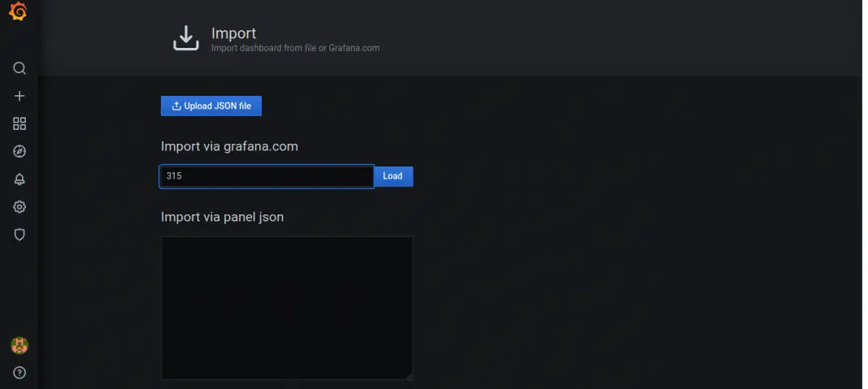Click the Import download icon in header
Screen dimensions: 868x389
[186, 38]
